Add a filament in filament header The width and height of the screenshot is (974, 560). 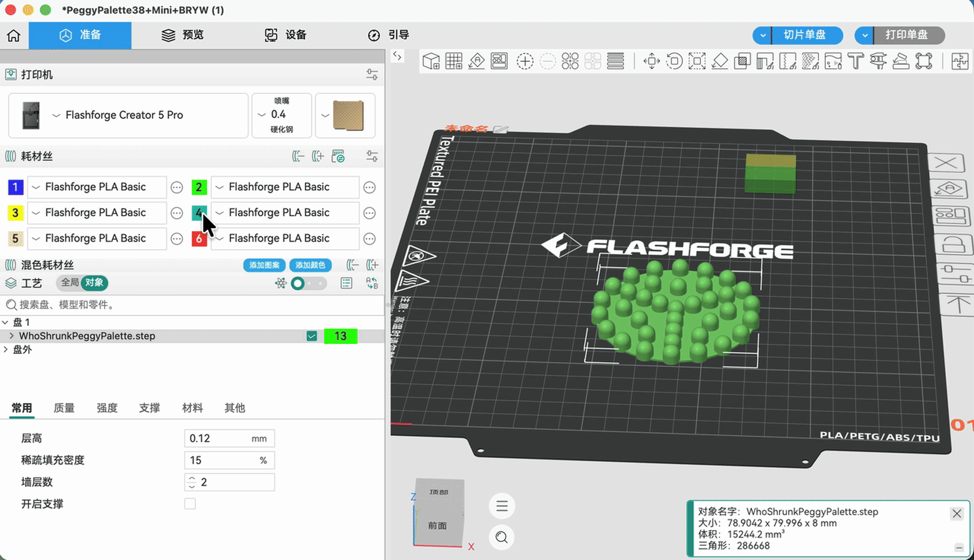tap(318, 156)
